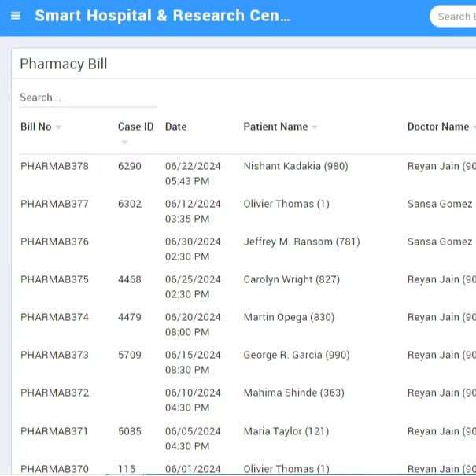Click the Mahima Shinde (363) row
Image resolution: width=476 pixels, height=476 pixels.
click(293, 393)
